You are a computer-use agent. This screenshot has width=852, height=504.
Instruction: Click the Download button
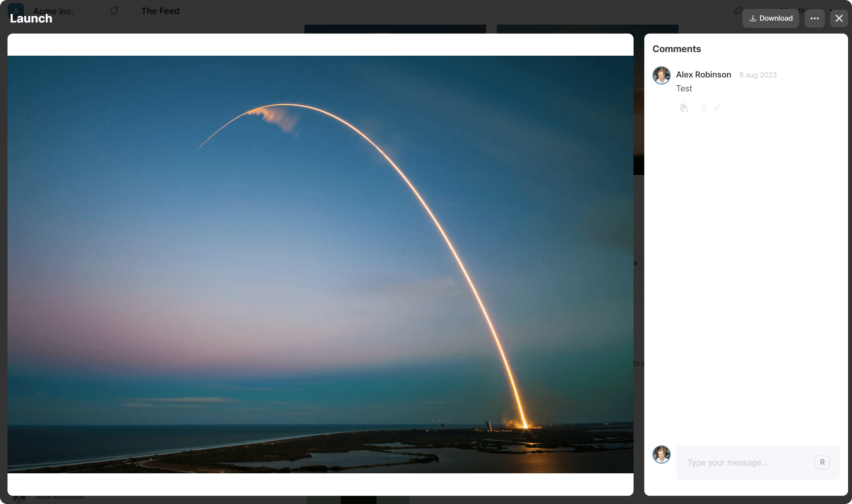(x=771, y=18)
